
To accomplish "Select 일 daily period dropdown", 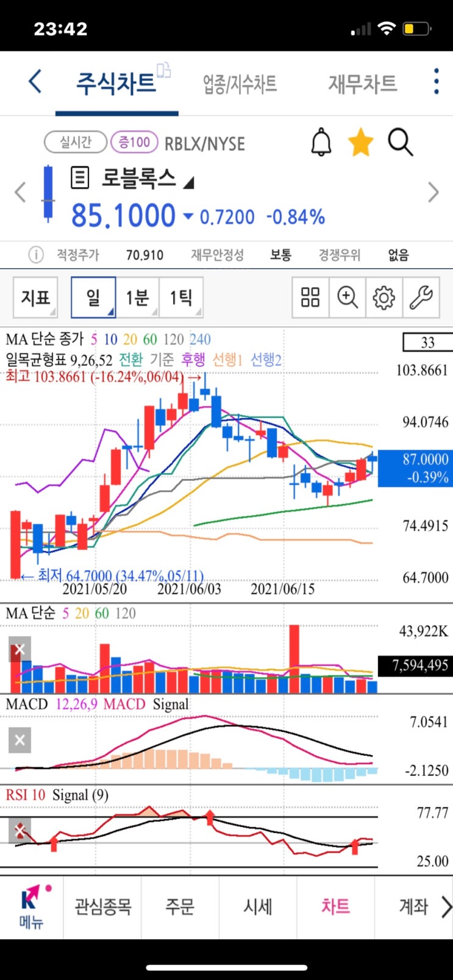I will [93, 297].
